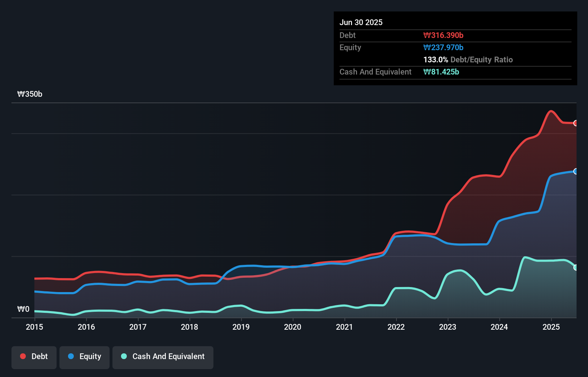Screen dimensions: 588x377
Task: Select the teal Cash endpoint marker
Action: [575, 267]
